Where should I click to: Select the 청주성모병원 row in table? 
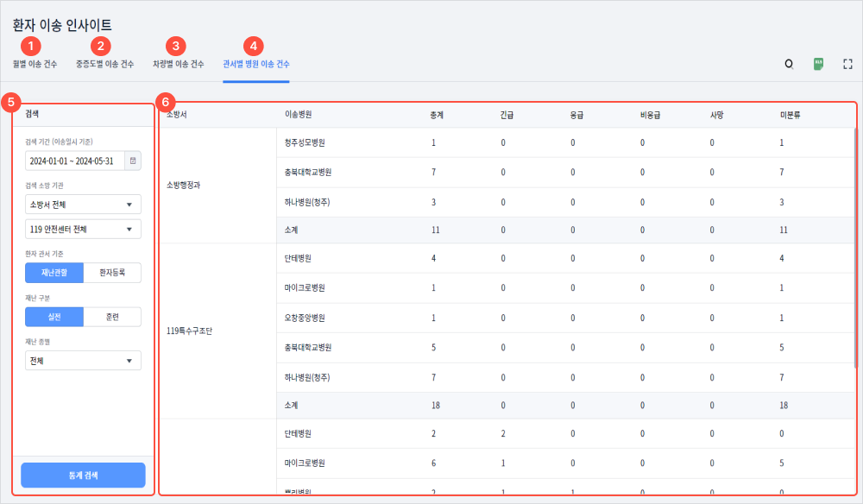305,142
